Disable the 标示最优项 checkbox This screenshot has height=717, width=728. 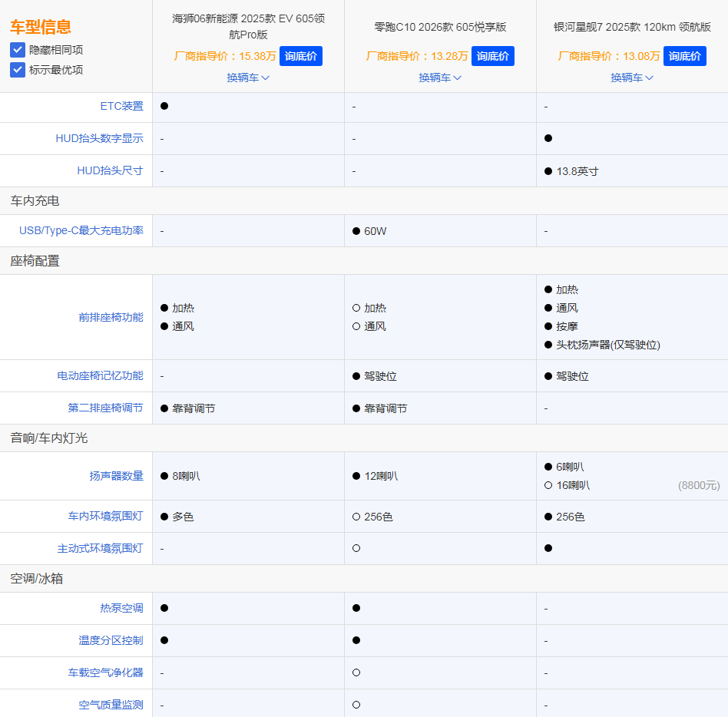coord(18,71)
